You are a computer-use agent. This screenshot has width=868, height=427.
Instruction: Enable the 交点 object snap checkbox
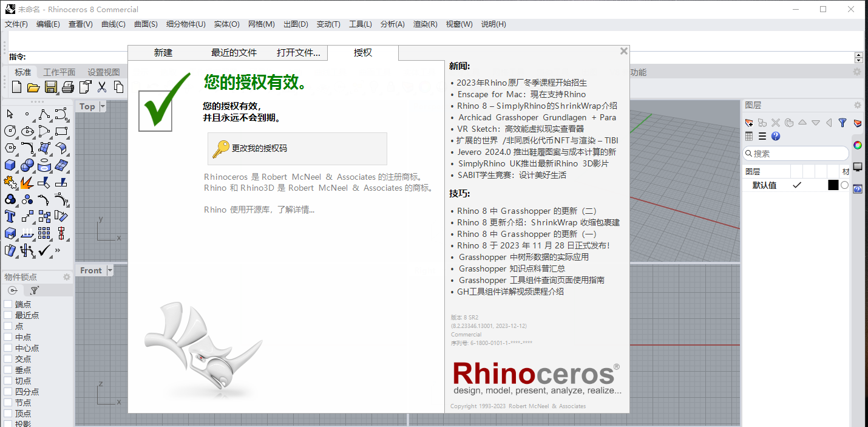pos(8,359)
